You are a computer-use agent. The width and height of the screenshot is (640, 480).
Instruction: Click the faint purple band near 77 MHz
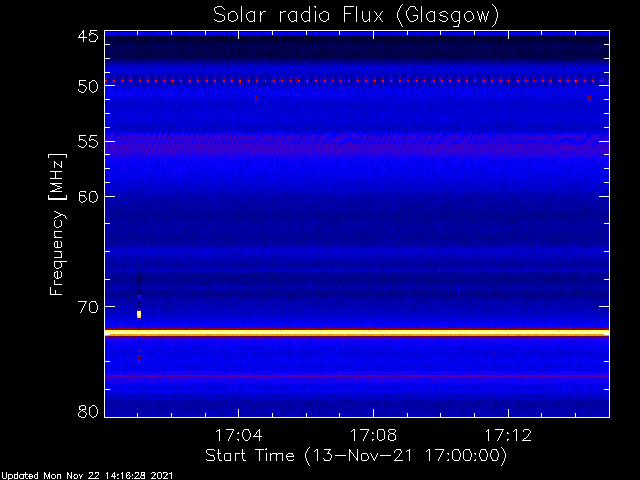click(357, 376)
